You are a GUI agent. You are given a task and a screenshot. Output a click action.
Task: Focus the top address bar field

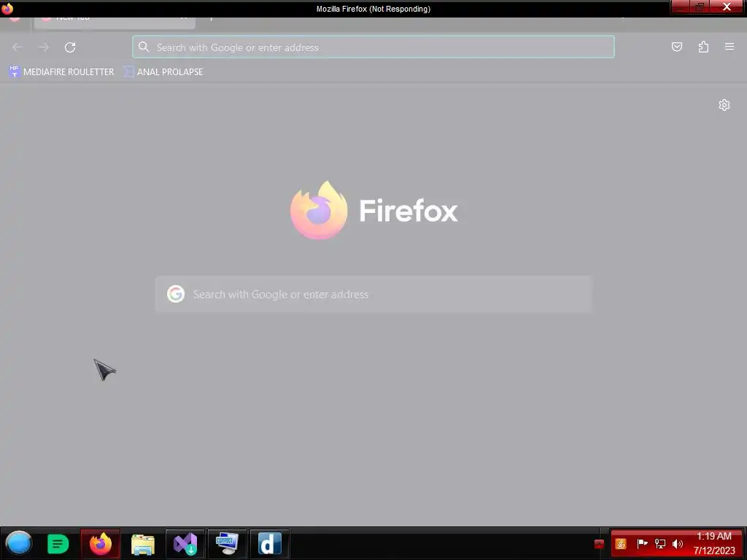(373, 47)
